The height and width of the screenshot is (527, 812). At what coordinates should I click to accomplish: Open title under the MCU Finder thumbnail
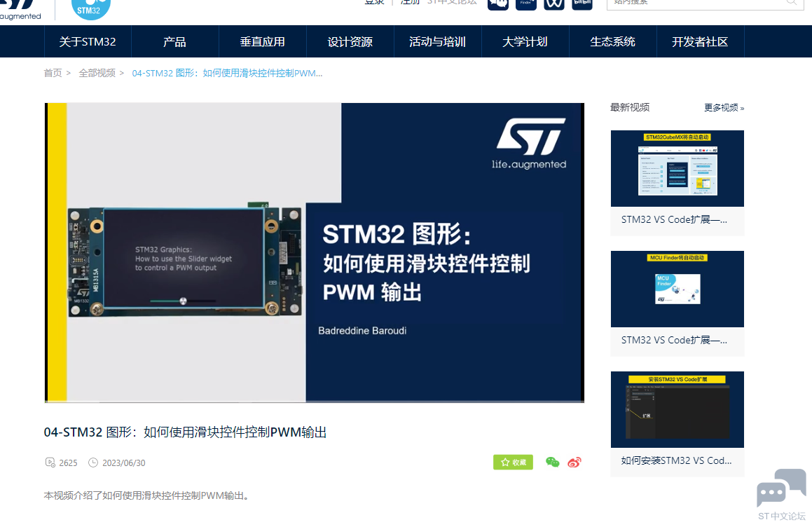[x=674, y=340]
